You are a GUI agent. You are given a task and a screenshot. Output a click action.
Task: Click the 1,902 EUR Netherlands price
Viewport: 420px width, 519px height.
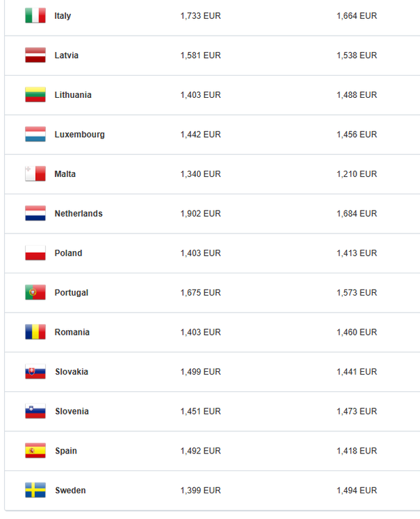click(x=201, y=214)
